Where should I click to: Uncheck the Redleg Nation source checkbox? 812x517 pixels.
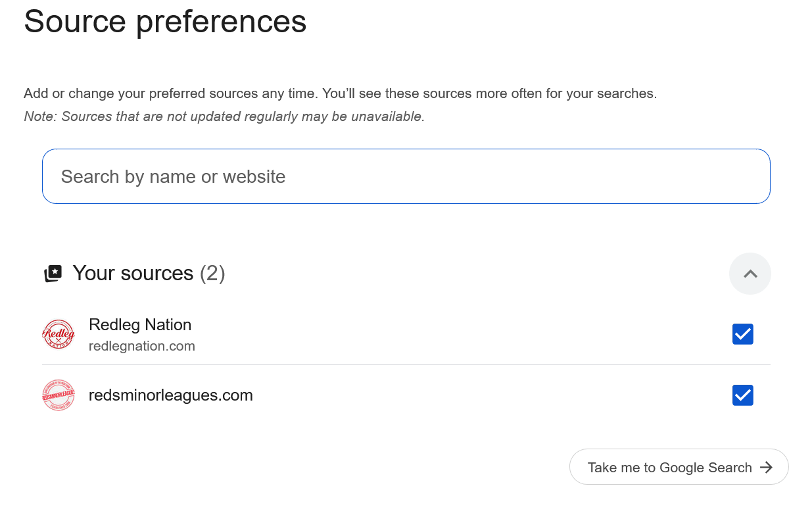point(742,334)
